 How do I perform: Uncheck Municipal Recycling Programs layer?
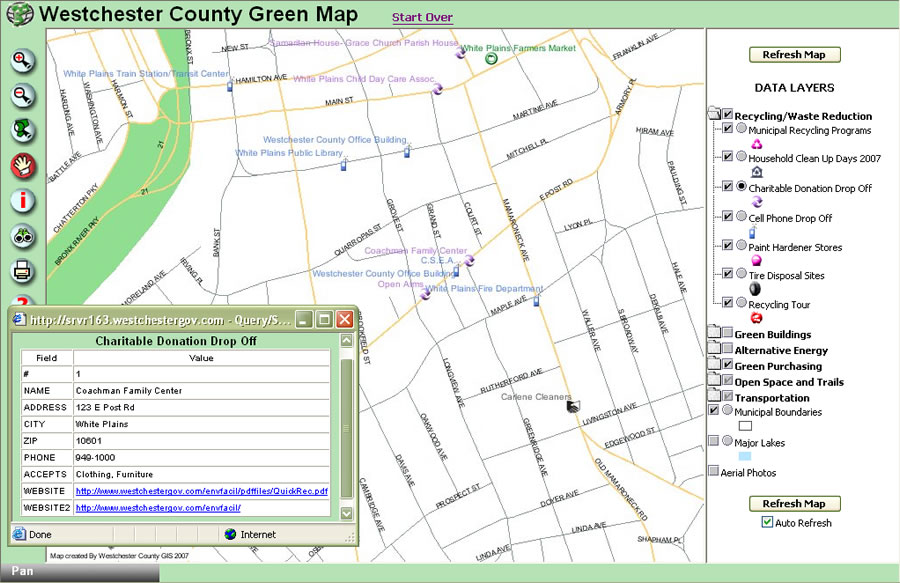[x=727, y=128]
